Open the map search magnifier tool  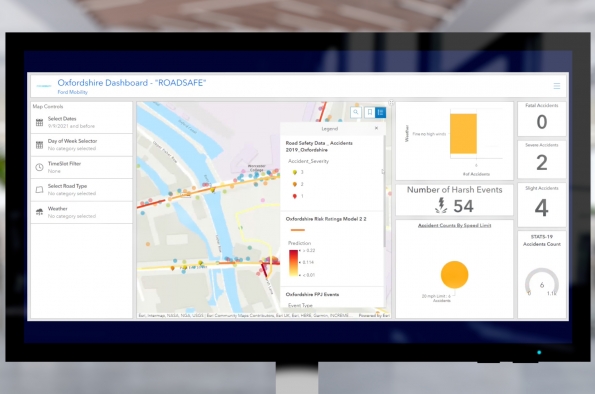pos(356,112)
